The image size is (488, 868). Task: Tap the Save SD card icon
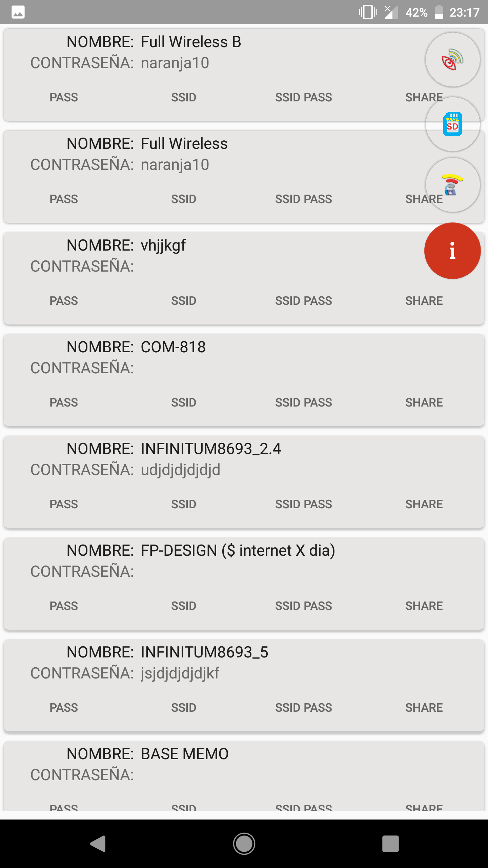(x=452, y=124)
